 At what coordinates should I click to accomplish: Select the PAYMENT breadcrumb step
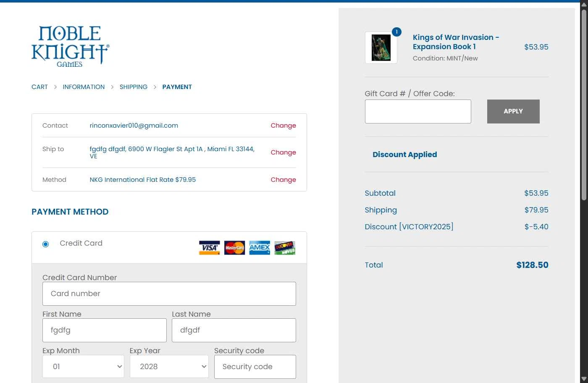point(177,87)
